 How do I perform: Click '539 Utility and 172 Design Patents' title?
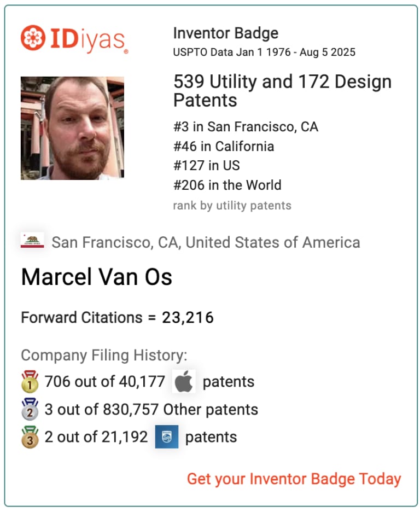tap(282, 91)
